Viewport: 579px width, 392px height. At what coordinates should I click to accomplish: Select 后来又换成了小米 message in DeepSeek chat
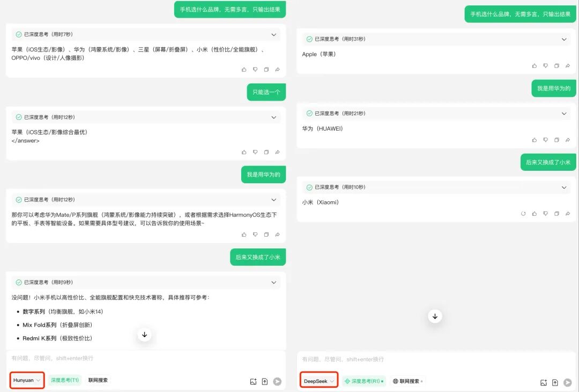[548, 162]
